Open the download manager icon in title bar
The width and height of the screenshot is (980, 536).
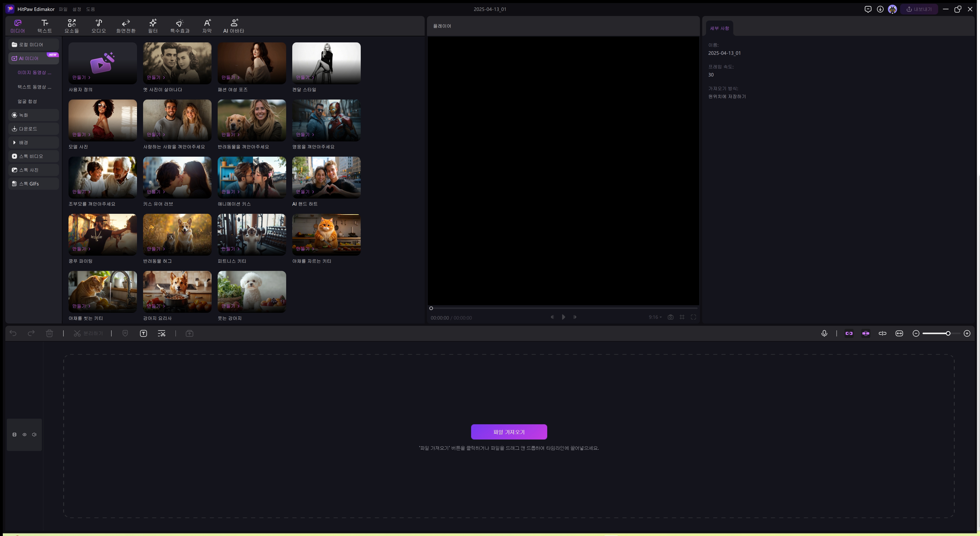[x=880, y=9]
